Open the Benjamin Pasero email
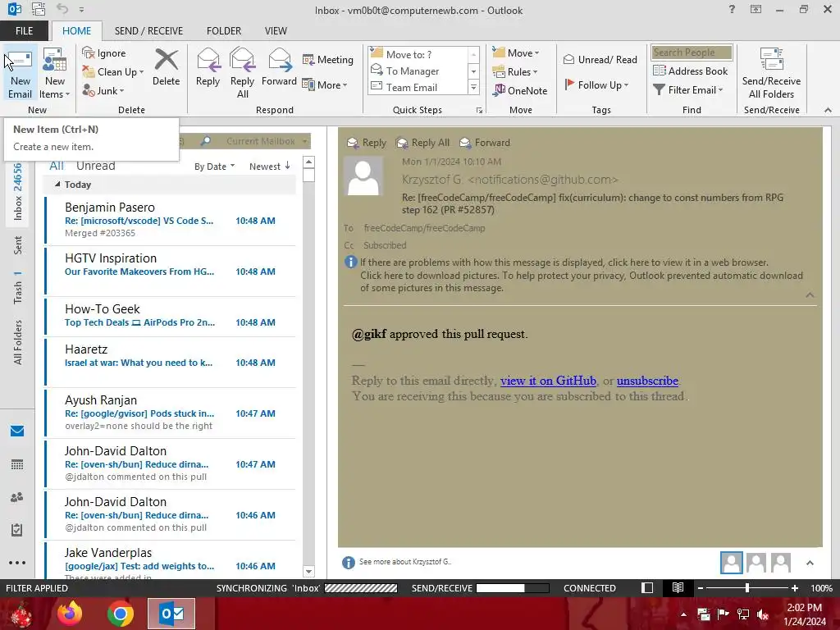Image resolution: width=840 pixels, height=630 pixels. coord(171,220)
